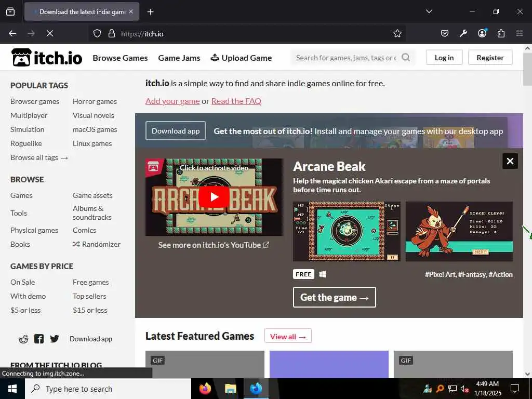Viewport: 532px width, 399px height.
Task: Click Browse all tags link
Action: click(x=39, y=157)
